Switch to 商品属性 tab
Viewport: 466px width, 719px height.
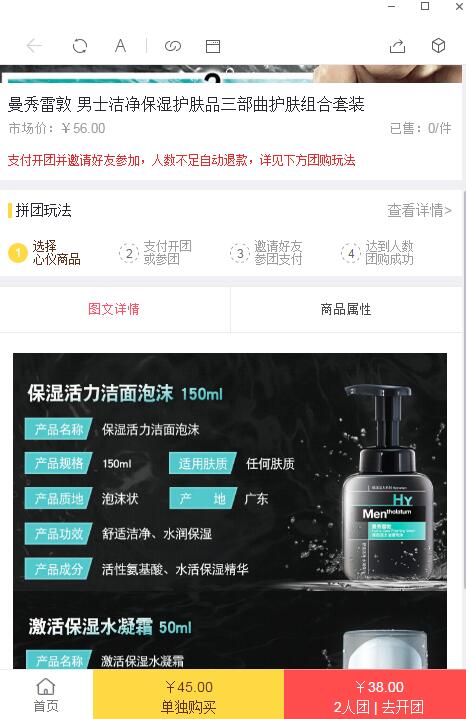[346, 309]
